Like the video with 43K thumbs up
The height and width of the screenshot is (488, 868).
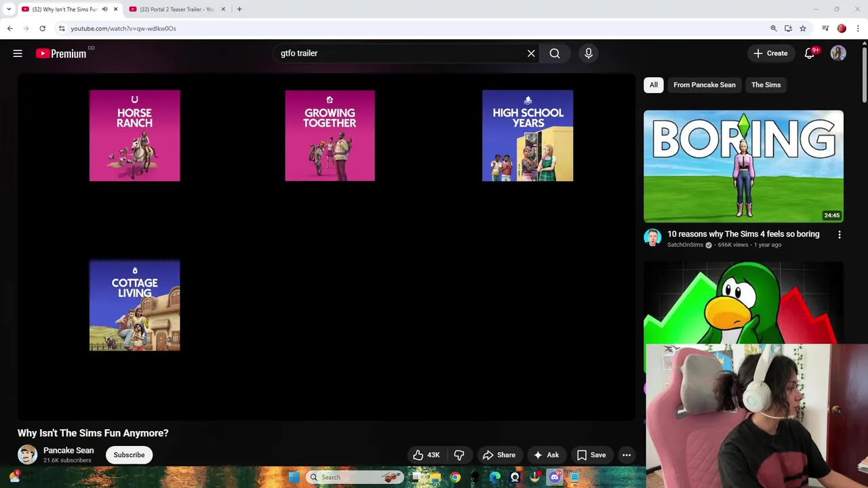[426, 455]
